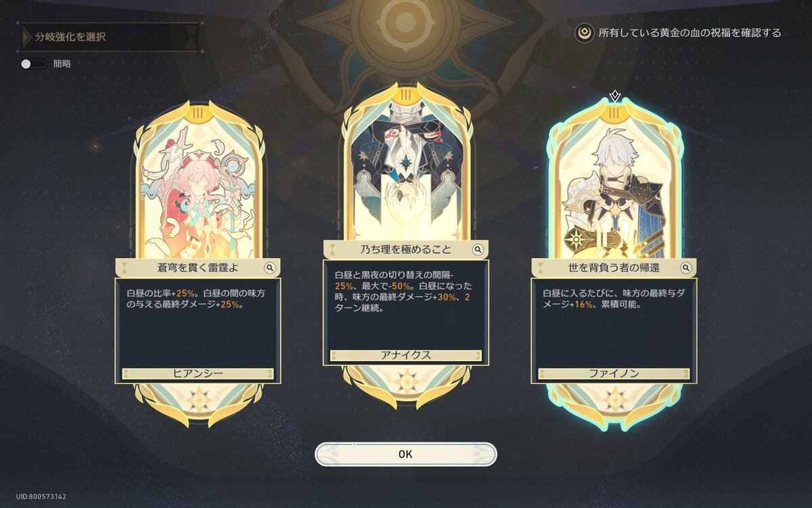Click the 世を背負う者の帰還 title bar
This screenshot has height=508, width=812.
(x=614, y=268)
